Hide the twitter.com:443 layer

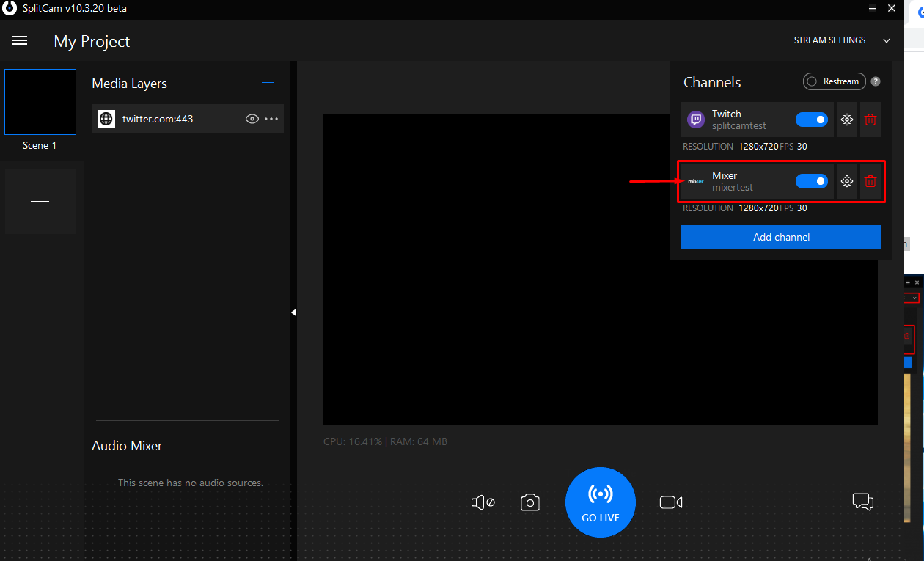[252, 118]
